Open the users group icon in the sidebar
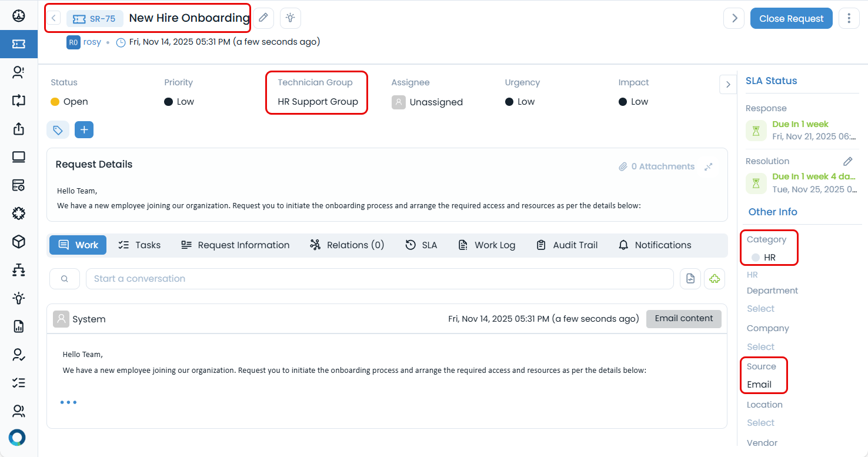The height and width of the screenshot is (457, 868). (19, 411)
